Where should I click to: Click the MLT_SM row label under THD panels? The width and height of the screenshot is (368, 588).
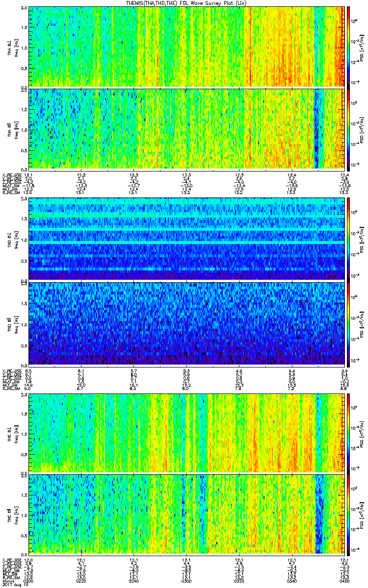pos(10,384)
